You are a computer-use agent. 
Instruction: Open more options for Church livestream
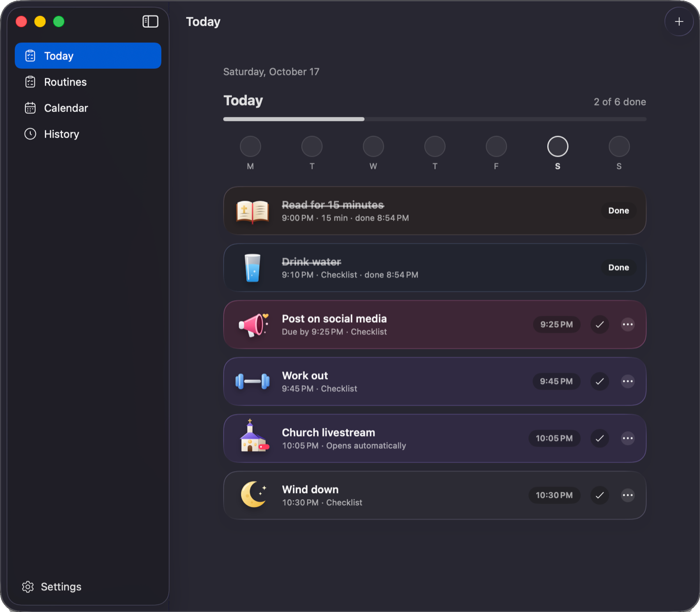point(628,438)
